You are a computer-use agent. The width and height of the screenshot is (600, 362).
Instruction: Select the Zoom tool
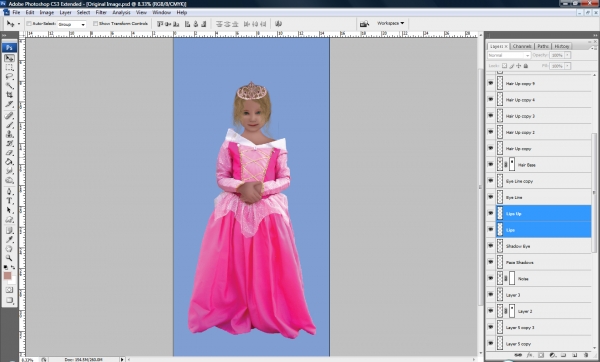[x=9, y=258]
